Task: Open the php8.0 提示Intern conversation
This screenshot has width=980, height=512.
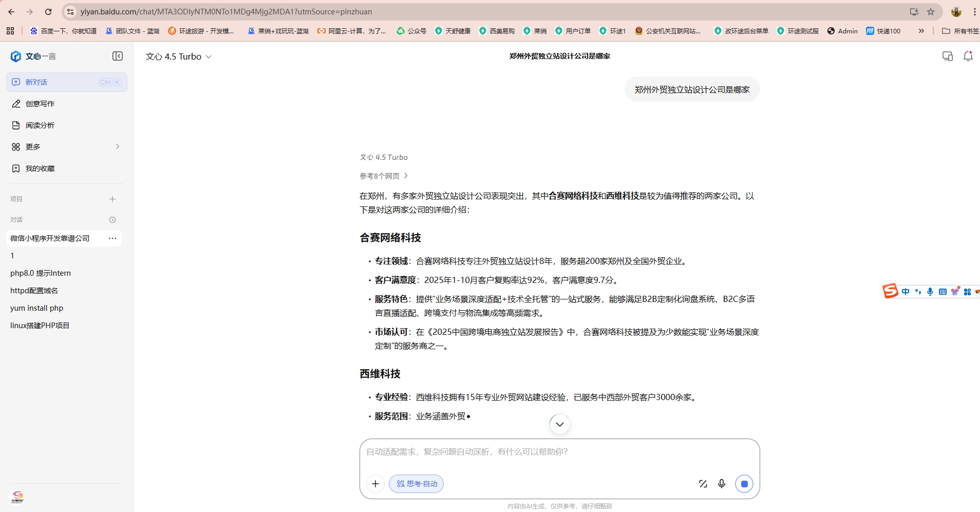Action: [x=41, y=273]
